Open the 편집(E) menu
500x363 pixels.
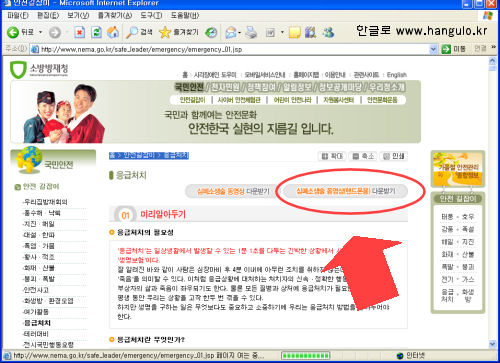pyautogui.click(x=48, y=15)
